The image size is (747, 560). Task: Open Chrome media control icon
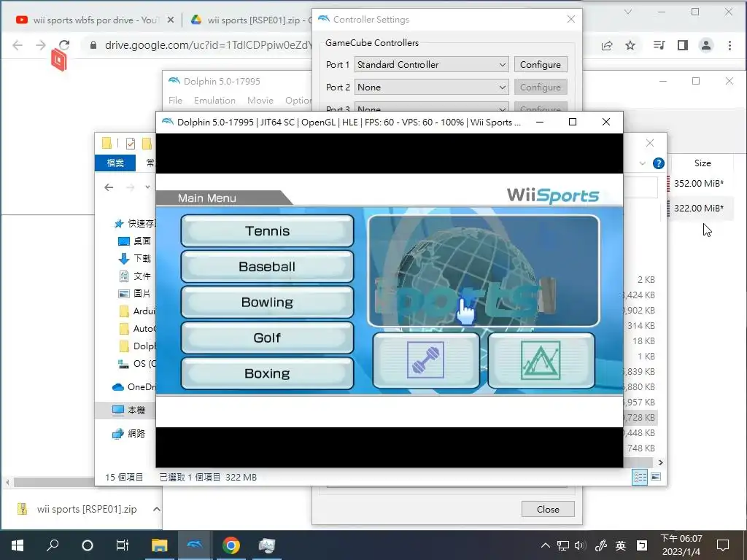(659, 45)
